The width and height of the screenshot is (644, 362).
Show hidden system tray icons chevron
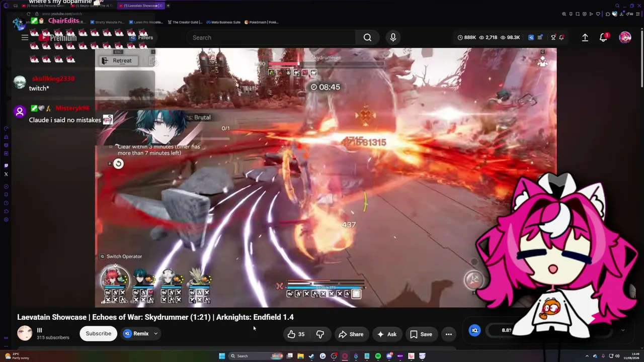click(x=587, y=356)
